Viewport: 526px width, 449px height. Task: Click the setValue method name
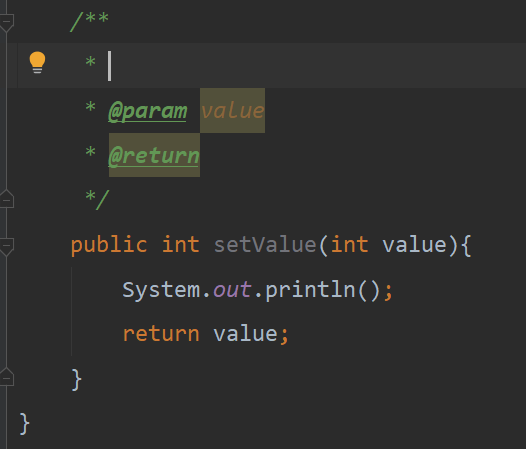coord(265,245)
